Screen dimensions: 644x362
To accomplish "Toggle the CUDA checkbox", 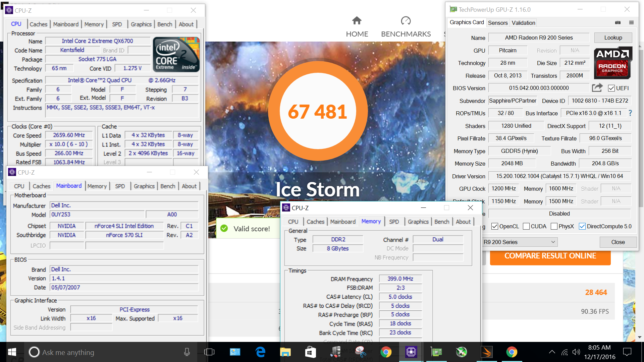I will 526,226.
